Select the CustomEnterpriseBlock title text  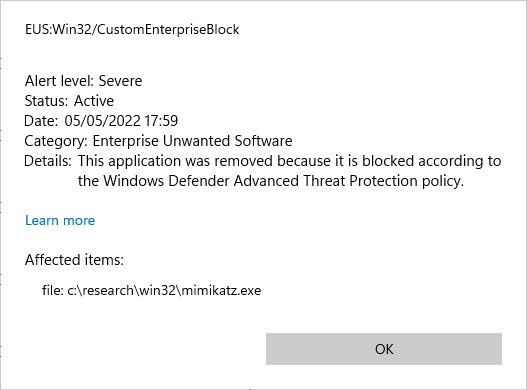click(168, 30)
